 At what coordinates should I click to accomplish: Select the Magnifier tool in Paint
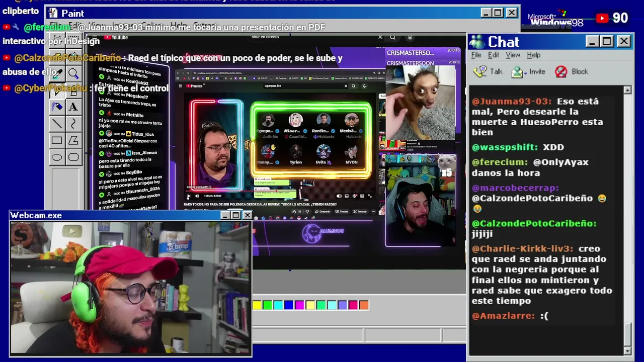coord(73,74)
